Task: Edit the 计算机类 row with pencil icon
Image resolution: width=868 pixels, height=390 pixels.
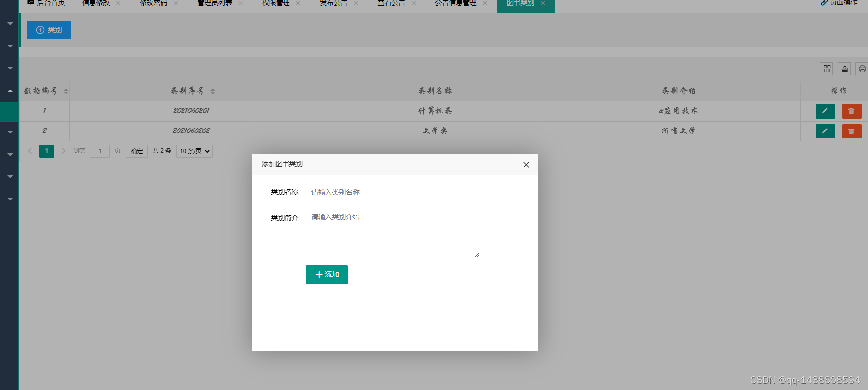Action: coord(825,111)
